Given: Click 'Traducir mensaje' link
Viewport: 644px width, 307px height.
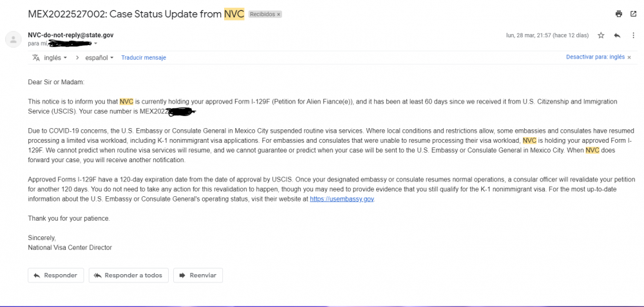Looking at the screenshot, I should (x=144, y=58).
